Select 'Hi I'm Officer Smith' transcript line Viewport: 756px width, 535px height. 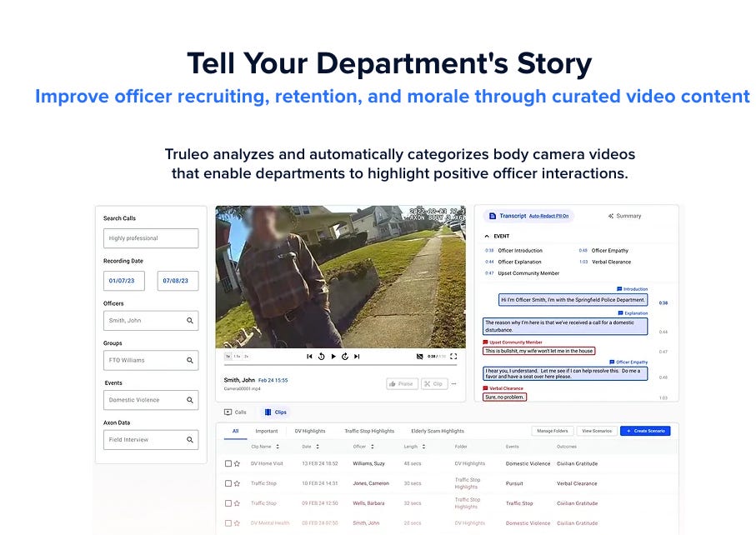(573, 300)
